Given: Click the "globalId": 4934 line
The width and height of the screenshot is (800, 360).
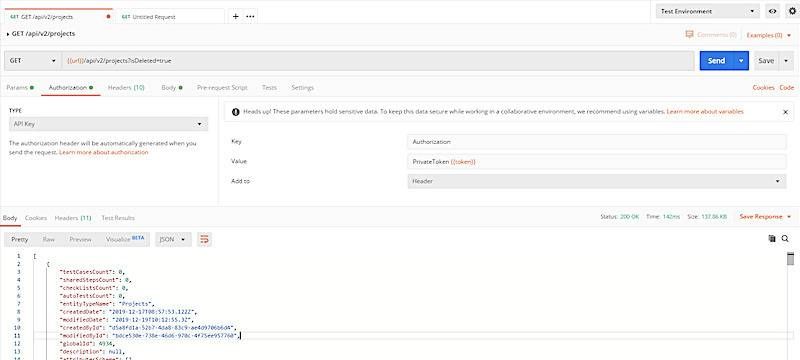Looking at the screenshot, I should pyautogui.click(x=87, y=344).
